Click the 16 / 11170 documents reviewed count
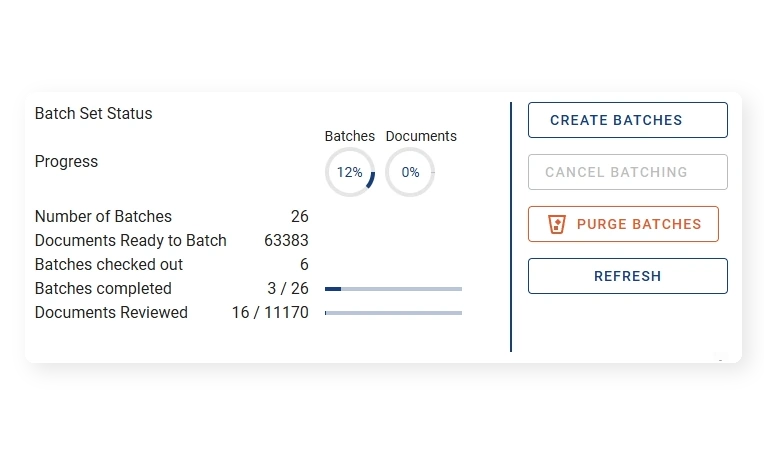 click(x=270, y=313)
